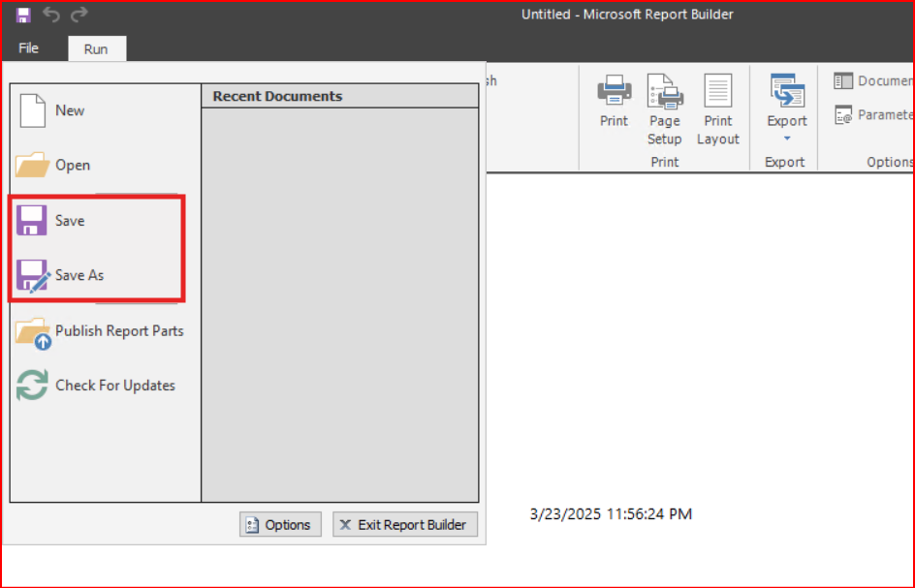Open Page Setup from the ribbon
Screen dimensions: 915x588
click(x=665, y=108)
